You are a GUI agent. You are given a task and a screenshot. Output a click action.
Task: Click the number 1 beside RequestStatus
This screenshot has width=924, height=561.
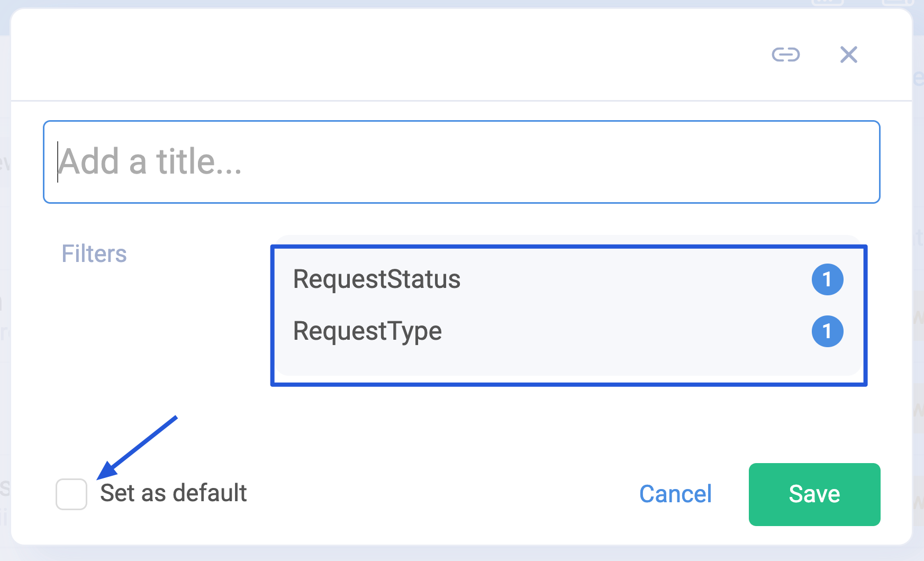(827, 279)
